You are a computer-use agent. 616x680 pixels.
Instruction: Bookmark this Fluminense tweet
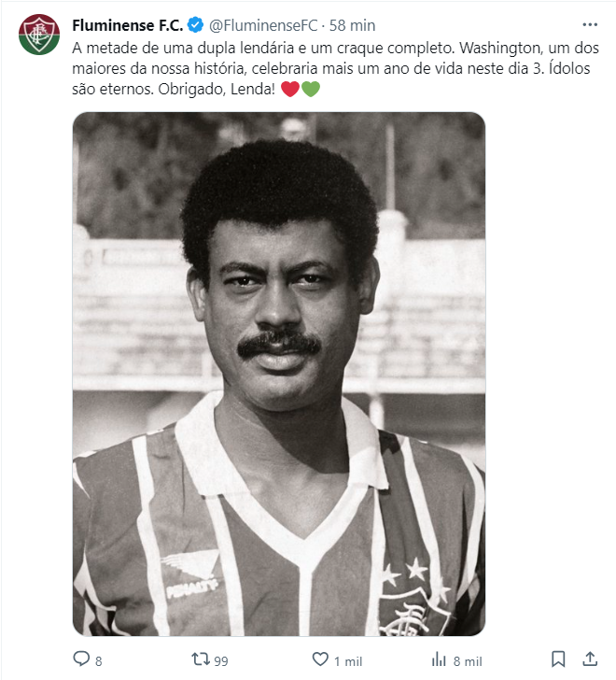click(558, 659)
